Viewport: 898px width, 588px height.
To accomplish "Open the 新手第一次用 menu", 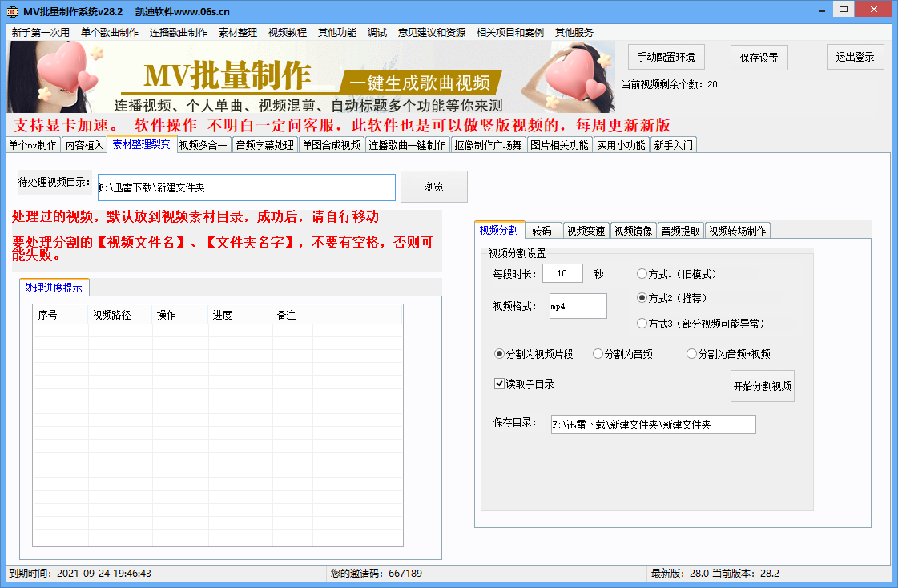I will [x=41, y=33].
